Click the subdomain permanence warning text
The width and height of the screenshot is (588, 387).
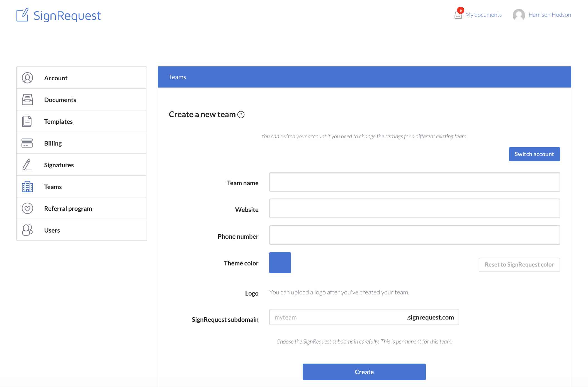click(x=364, y=342)
